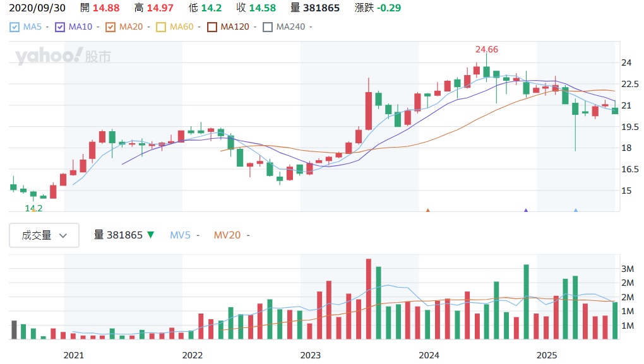Open the 成交量 indicator dropdown
Screen dimensions: 644x364
[44, 235]
